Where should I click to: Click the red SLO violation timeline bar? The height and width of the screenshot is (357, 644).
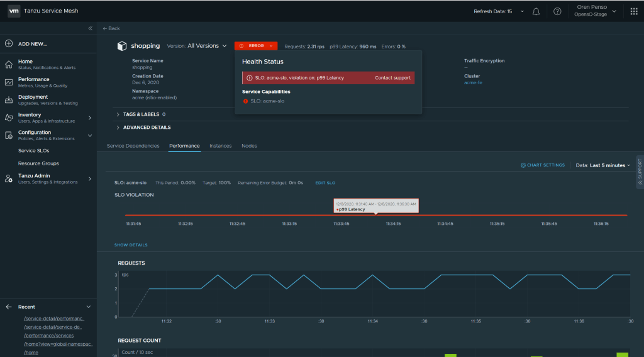tap(252, 216)
